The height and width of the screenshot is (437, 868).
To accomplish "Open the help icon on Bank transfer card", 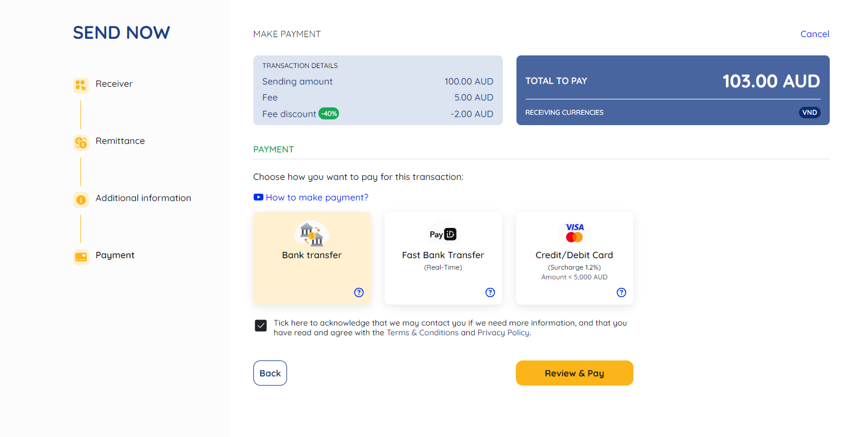I will pos(358,292).
